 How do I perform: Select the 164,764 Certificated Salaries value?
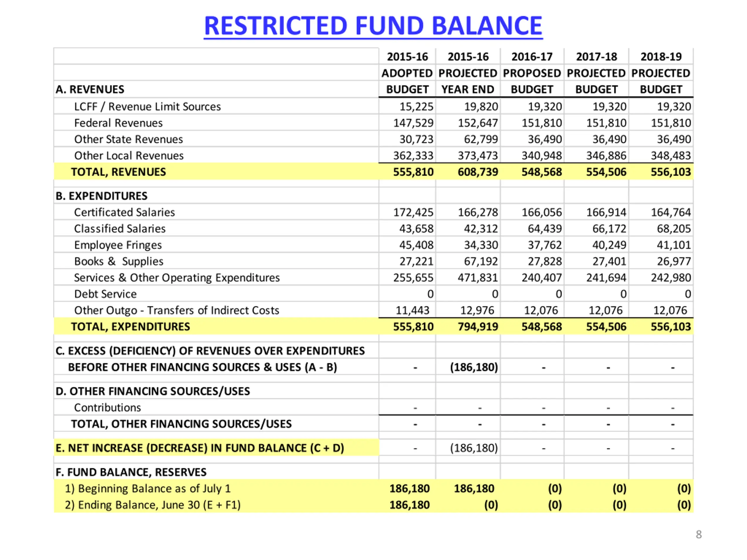pos(671,212)
